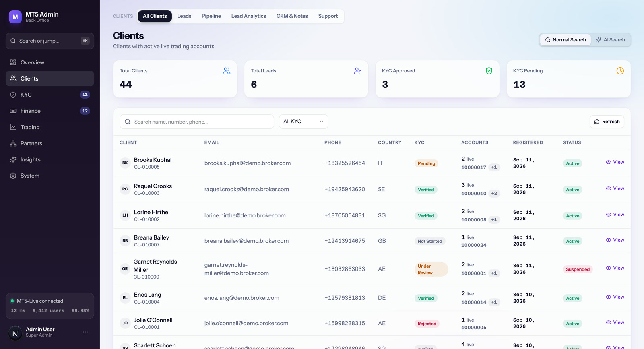Screen dimensions: 644x349
Task: Select Clients in the sidebar
Action: (50, 78)
